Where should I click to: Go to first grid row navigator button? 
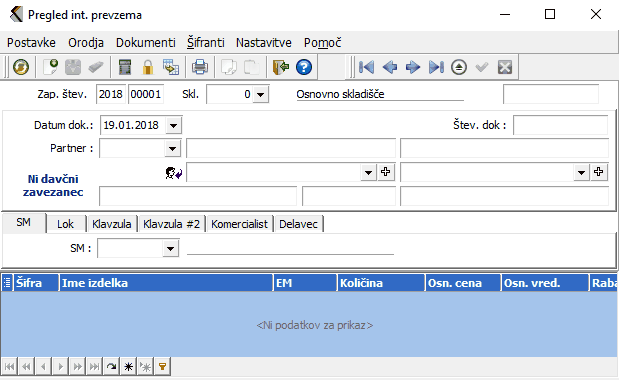[9, 367]
